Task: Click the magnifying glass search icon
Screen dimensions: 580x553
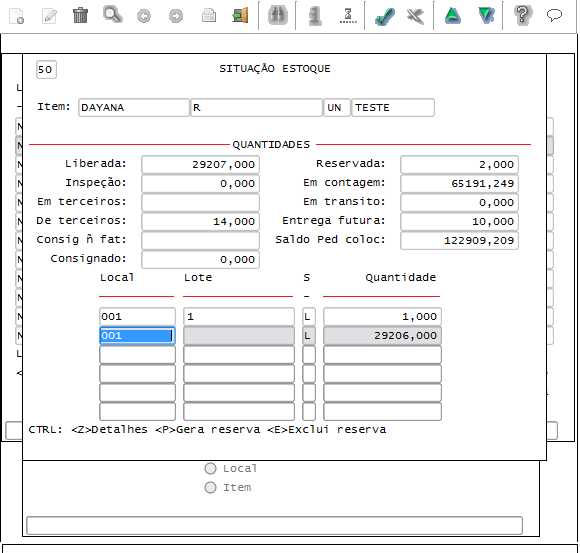Action: (x=112, y=15)
